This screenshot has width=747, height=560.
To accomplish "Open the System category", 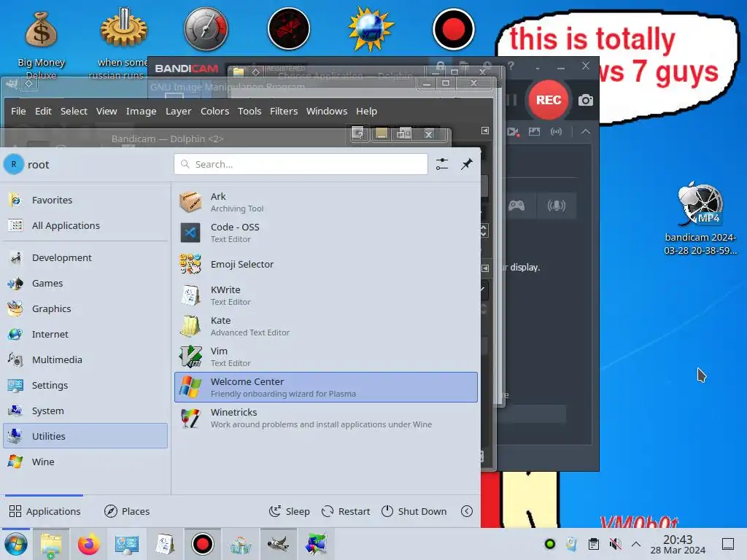I will 85,411.
